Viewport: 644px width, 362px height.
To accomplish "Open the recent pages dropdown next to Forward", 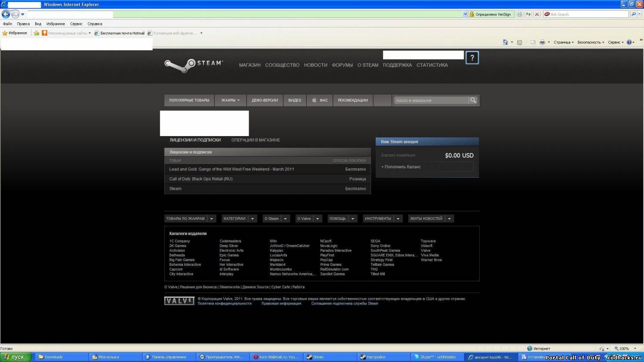I will point(23,14).
